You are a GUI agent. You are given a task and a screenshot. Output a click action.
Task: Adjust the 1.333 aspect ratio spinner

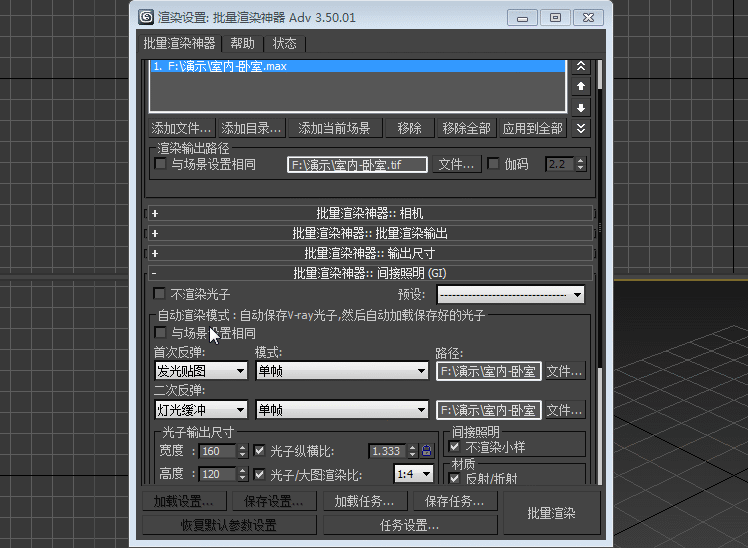413,451
